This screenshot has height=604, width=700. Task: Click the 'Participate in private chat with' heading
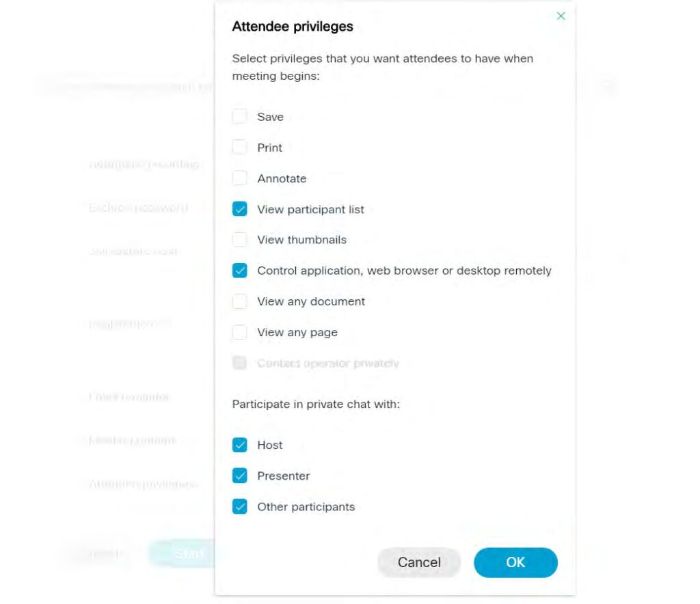(316, 404)
